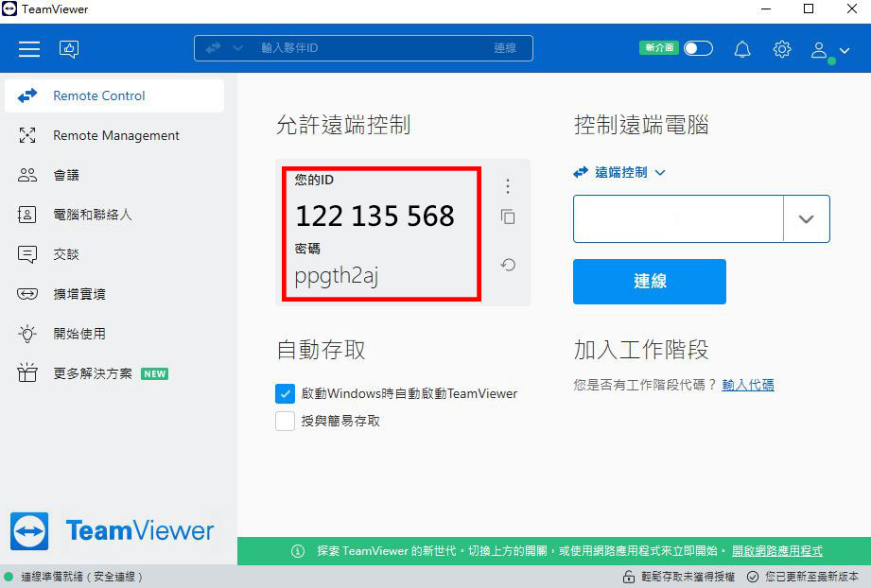Viewport: 871px width, 588px height.
Task: Click 輕鬆存取未獲得授權 status text
Action: tap(688, 577)
